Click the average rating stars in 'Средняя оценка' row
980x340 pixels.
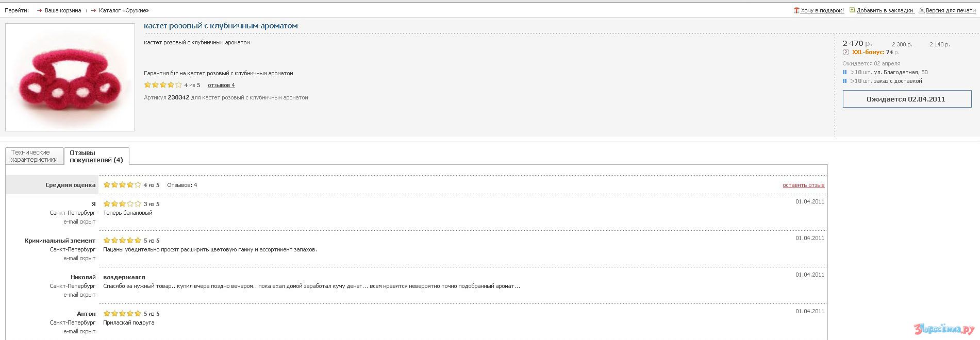click(122, 185)
